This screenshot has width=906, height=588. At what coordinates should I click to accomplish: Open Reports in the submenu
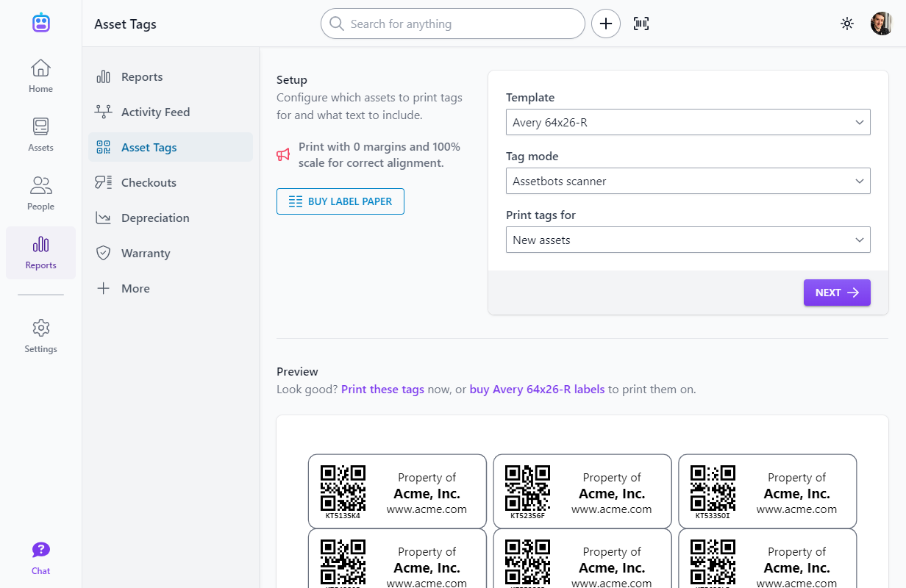click(170, 76)
